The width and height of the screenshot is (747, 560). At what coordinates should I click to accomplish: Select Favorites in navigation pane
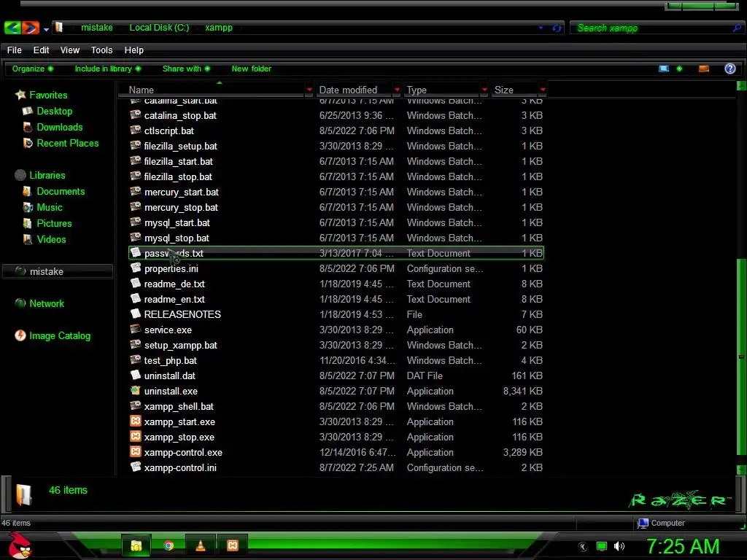pyautogui.click(x=48, y=95)
